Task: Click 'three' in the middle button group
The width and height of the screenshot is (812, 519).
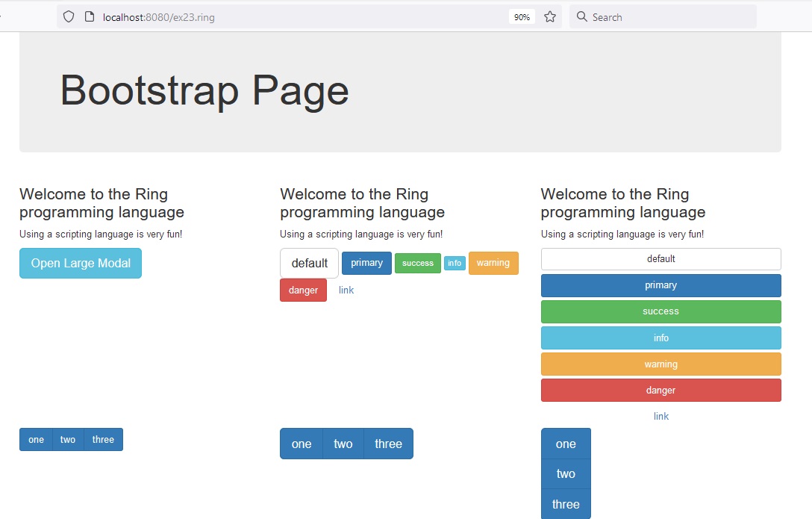Action: [x=388, y=444]
